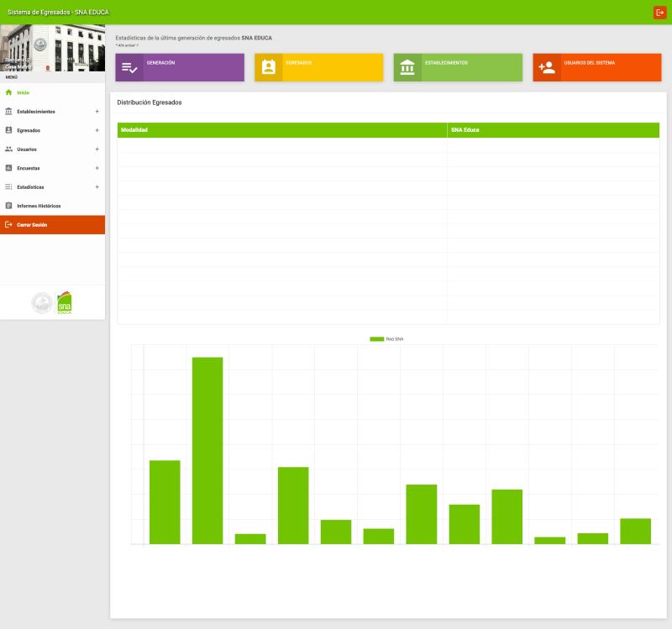Click the Estadísticas de la última generación text
Viewport: 672px width, 629px height.
pyautogui.click(x=194, y=38)
